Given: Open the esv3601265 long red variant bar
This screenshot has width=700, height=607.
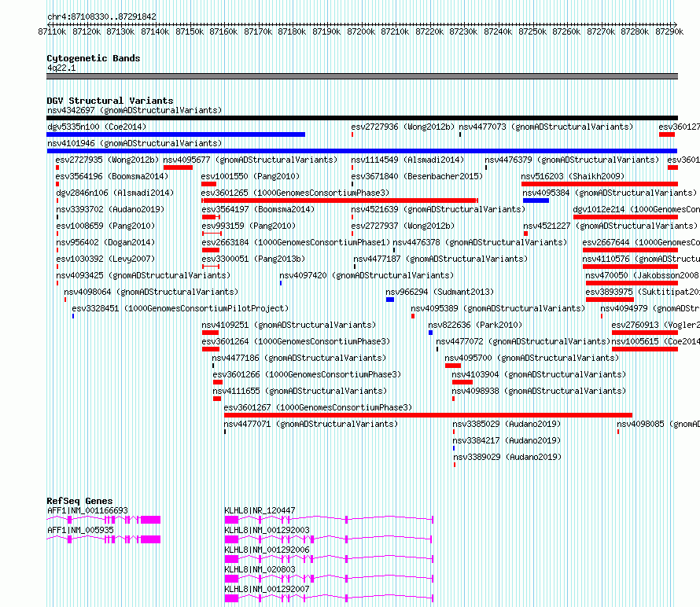Looking at the screenshot, I should pyautogui.click(x=340, y=200).
